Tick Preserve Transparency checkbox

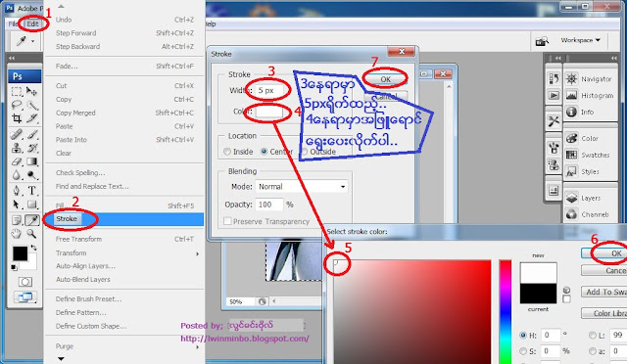click(227, 221)
